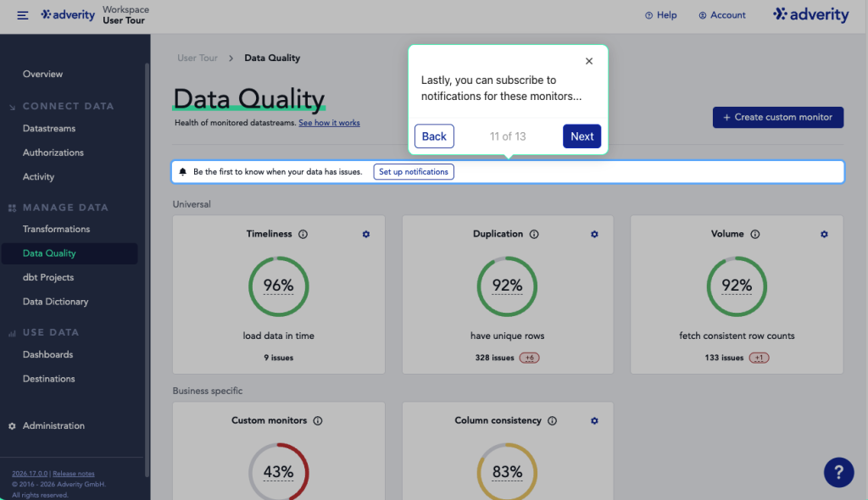Click the User Tour breadcrumb
This screenshot has width=868, height=500.
tap(197, 58)
